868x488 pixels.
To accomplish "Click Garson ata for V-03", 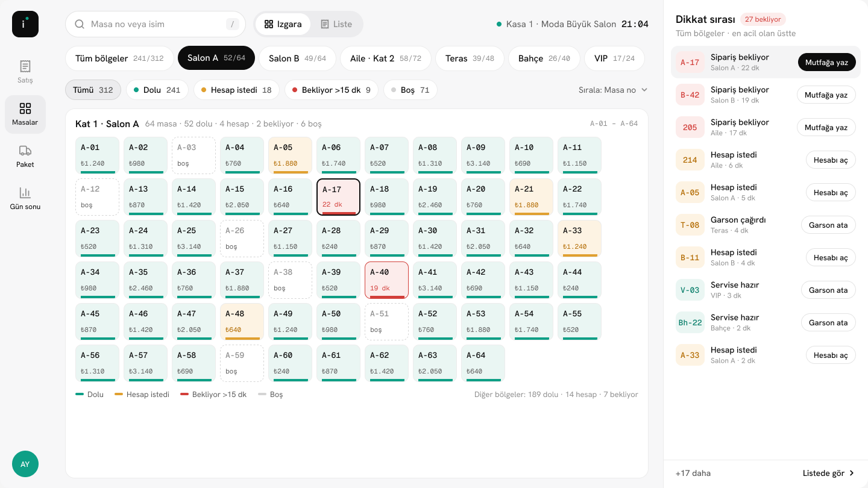I will 828,290.
